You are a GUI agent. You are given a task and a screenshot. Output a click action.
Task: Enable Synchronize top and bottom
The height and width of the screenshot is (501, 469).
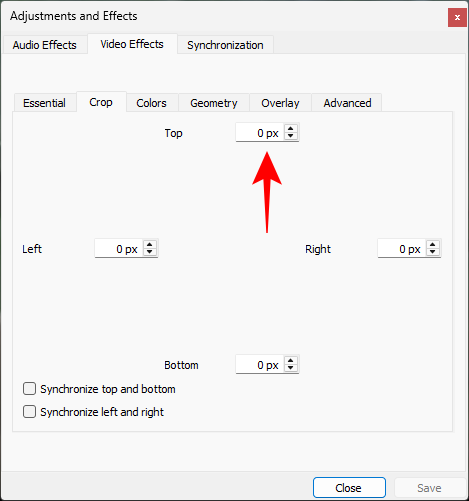[29, 389]
